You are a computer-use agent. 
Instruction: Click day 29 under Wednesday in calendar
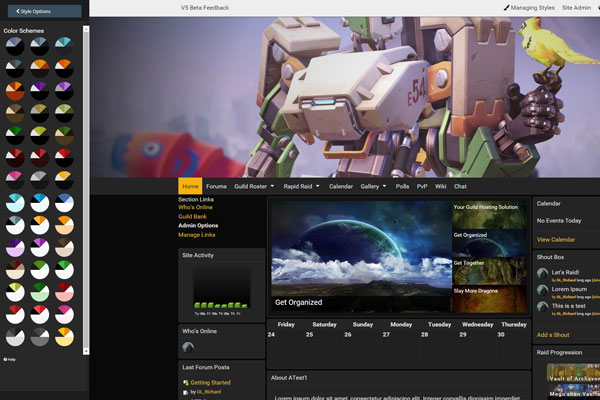coord(463,335)
